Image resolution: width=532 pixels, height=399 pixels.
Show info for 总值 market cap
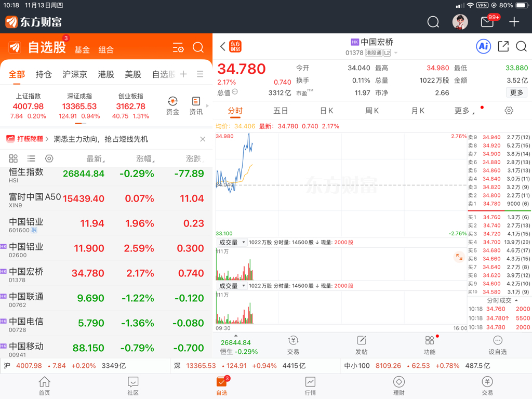click(x=235, y=92)
